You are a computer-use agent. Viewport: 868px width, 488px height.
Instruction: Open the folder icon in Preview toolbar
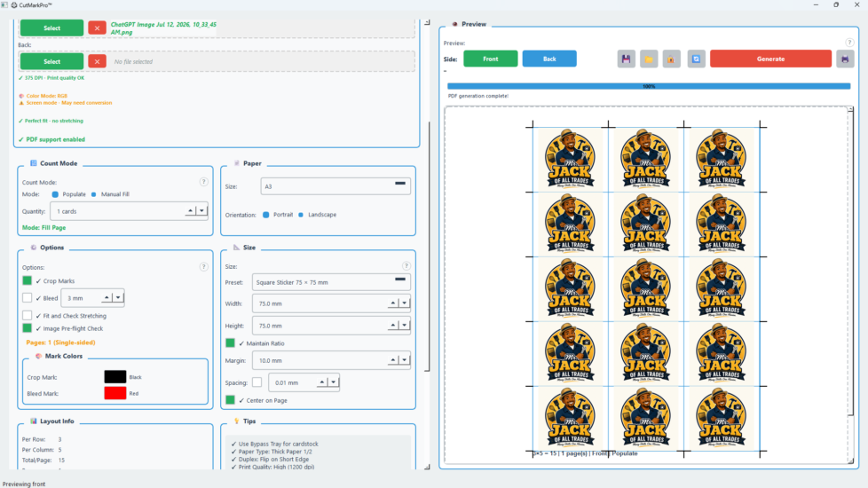649,59
